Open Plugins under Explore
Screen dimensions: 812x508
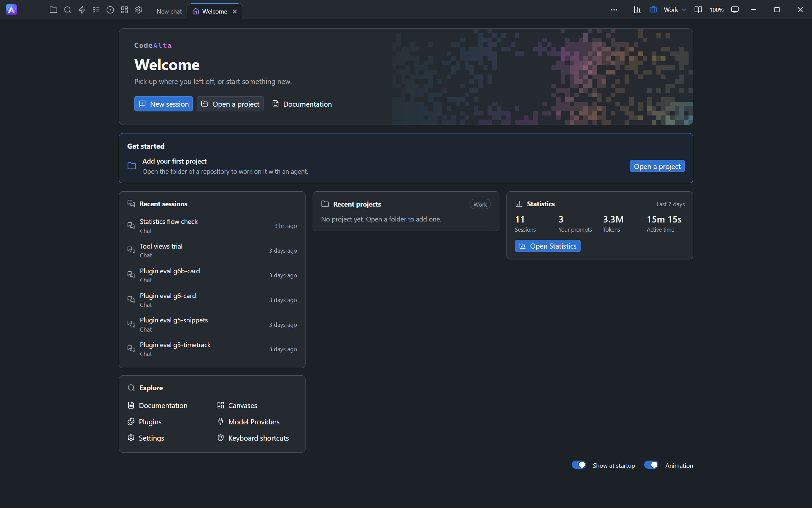(145, 422)
